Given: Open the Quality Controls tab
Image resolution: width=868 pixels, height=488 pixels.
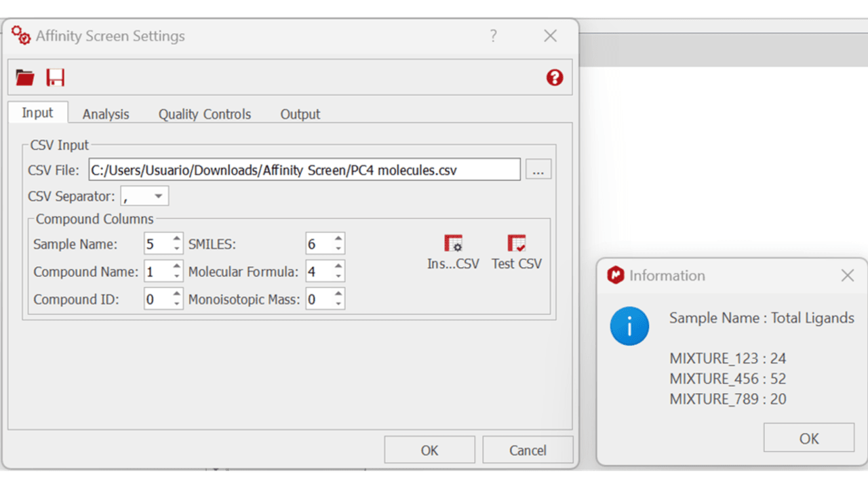Looking at the screenshot, I should click(x=205, y=115).
